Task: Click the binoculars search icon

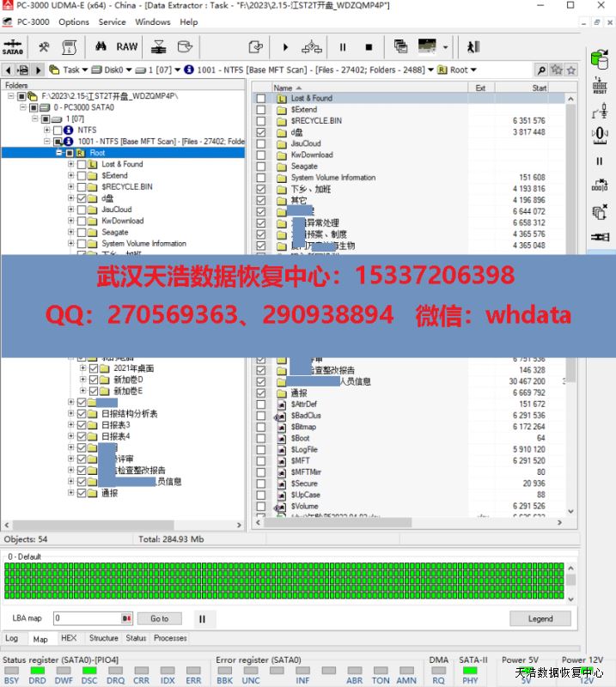Action: click(x=101, y=46)
